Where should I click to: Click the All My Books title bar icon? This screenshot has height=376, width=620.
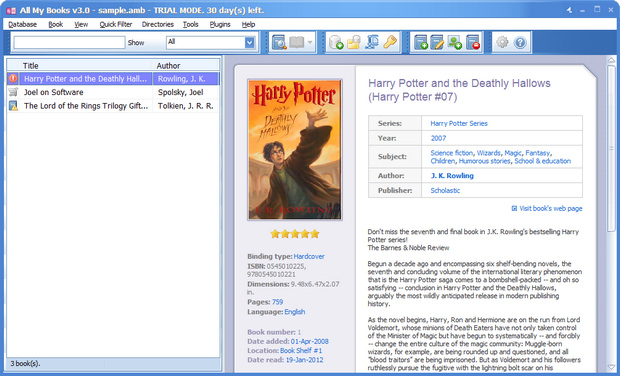[x=11, y=10]
